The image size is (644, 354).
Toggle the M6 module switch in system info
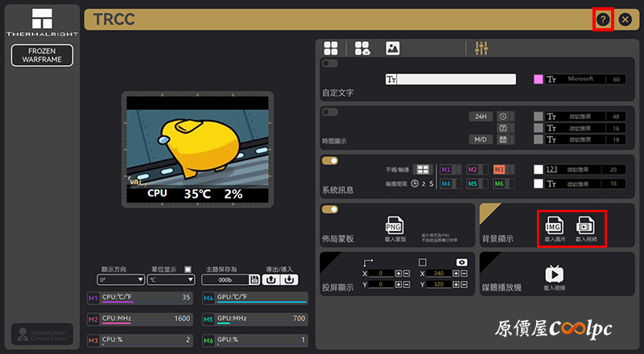coord(504,183)
